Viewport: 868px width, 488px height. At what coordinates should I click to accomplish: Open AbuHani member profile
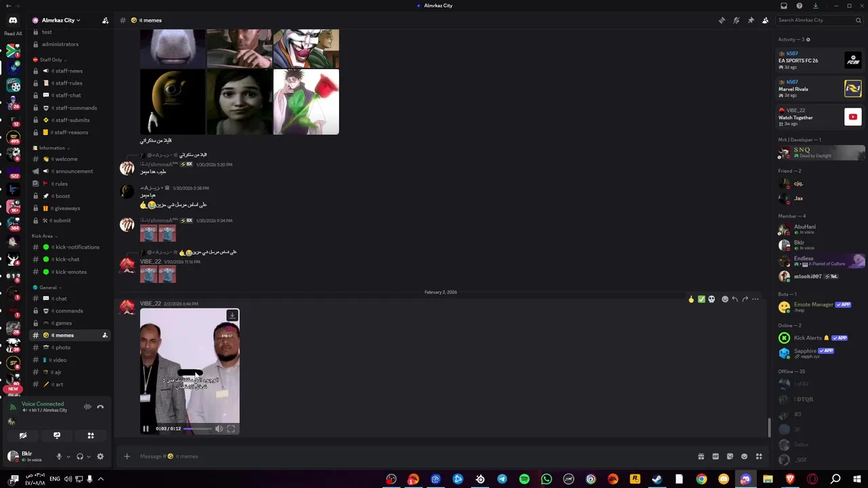[x=821, y=229]
